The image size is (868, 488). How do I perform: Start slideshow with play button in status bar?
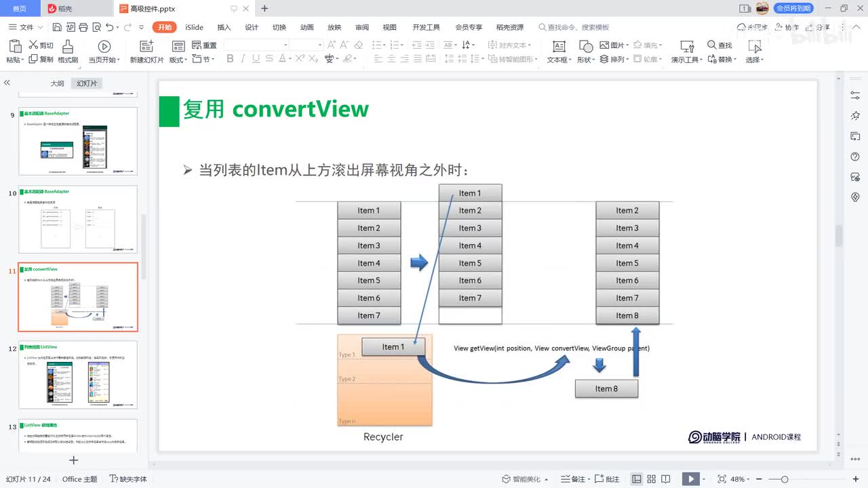click(691, 479)
